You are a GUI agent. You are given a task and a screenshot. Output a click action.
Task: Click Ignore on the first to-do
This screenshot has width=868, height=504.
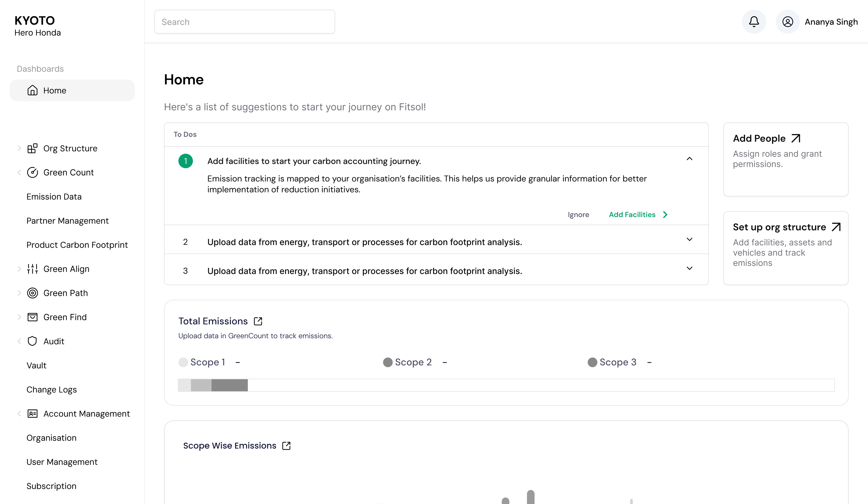pos(578,215)
